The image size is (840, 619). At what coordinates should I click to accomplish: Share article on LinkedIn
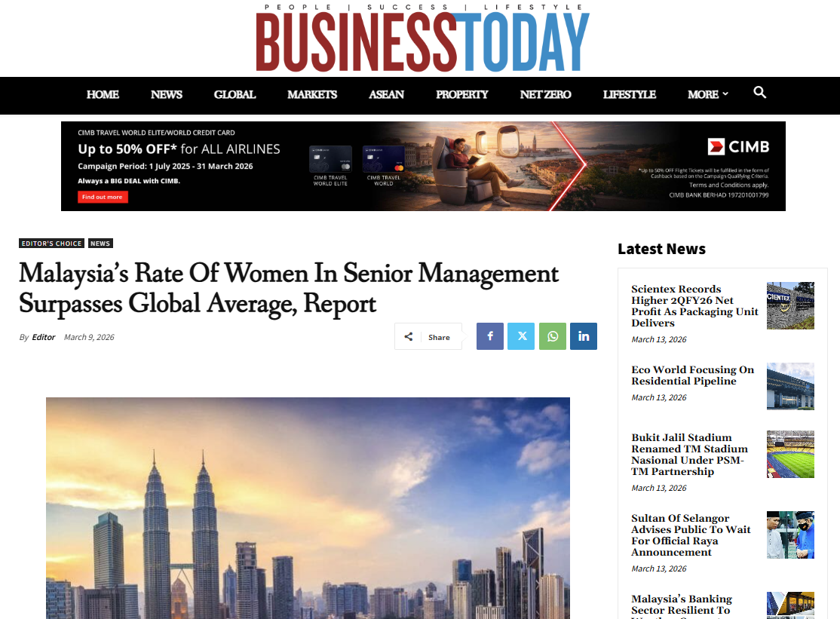584,336
